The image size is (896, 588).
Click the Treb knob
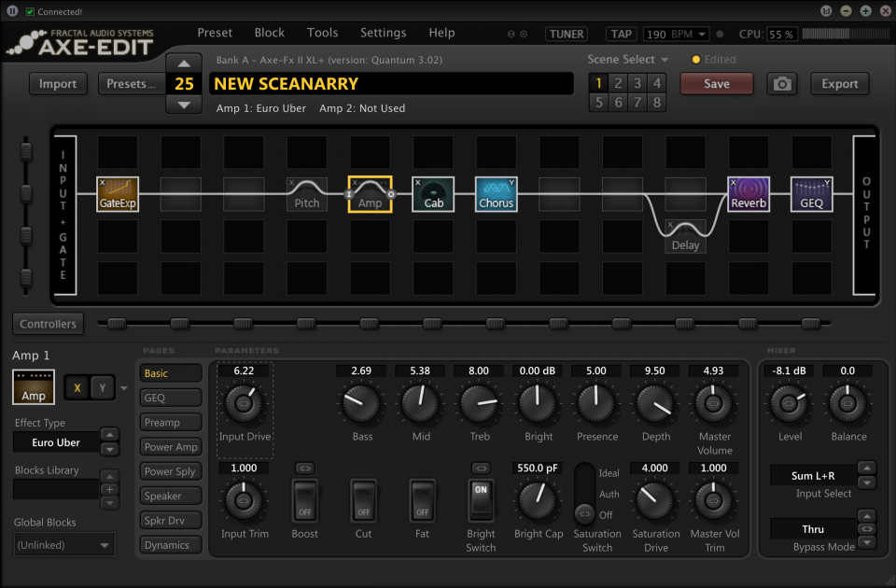pyautogui.click(x=479, y=403)
